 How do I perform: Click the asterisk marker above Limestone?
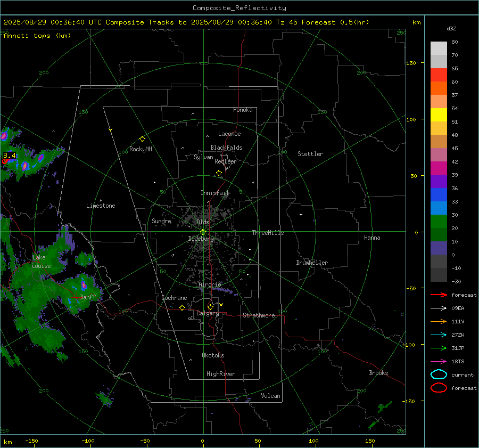point(101,201)
